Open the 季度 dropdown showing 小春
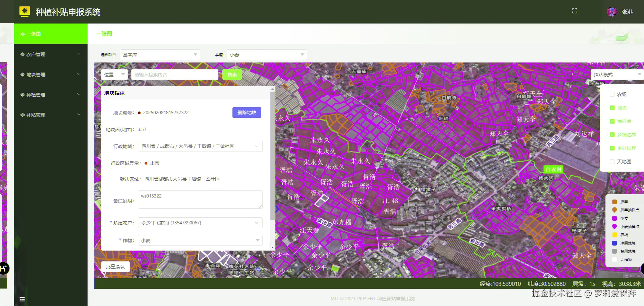 (267, 55)
